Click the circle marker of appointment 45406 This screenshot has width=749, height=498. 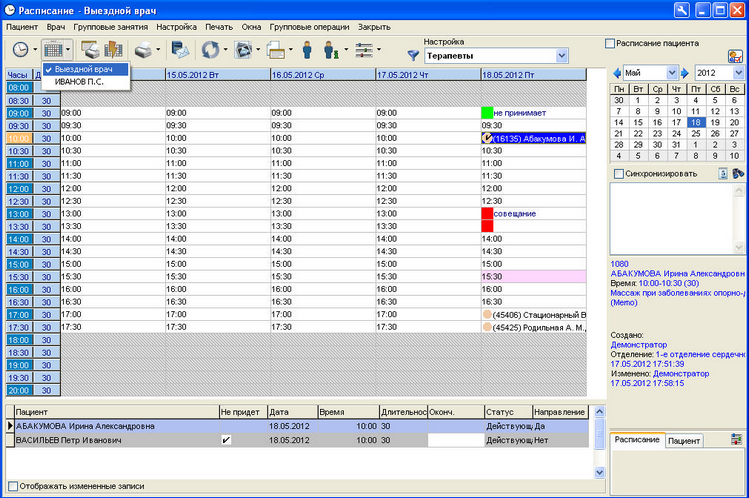pyautogui.click(x=487, y=315)
